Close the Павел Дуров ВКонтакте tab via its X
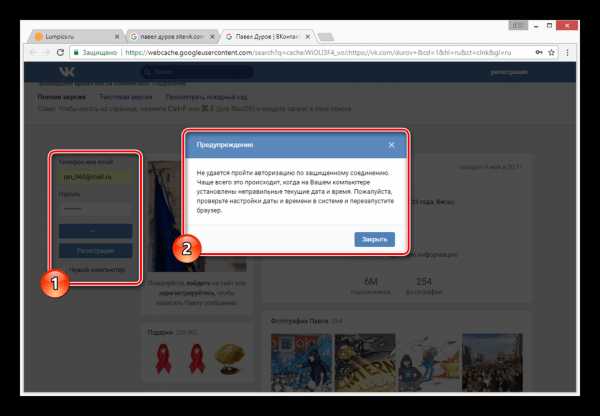Image resolution: width=600 pixels, height=416 pixels. [307, 37]
